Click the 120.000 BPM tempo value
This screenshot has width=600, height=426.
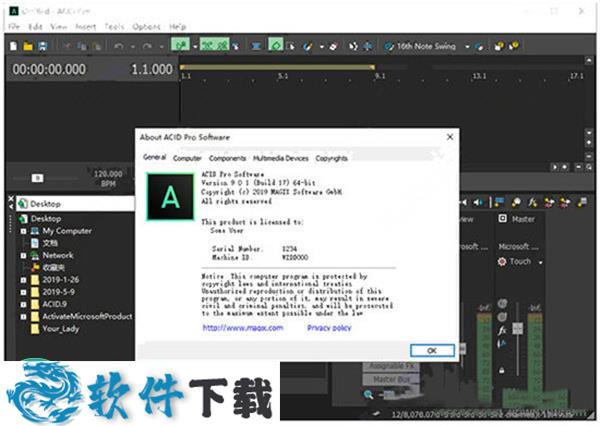click(x=108, y=178)
